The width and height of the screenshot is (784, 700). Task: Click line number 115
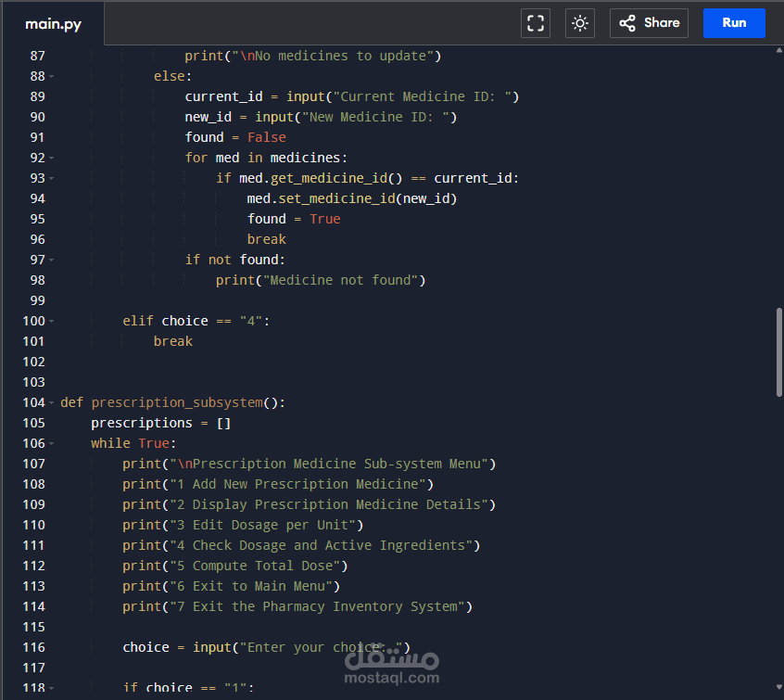pos(33,627)
